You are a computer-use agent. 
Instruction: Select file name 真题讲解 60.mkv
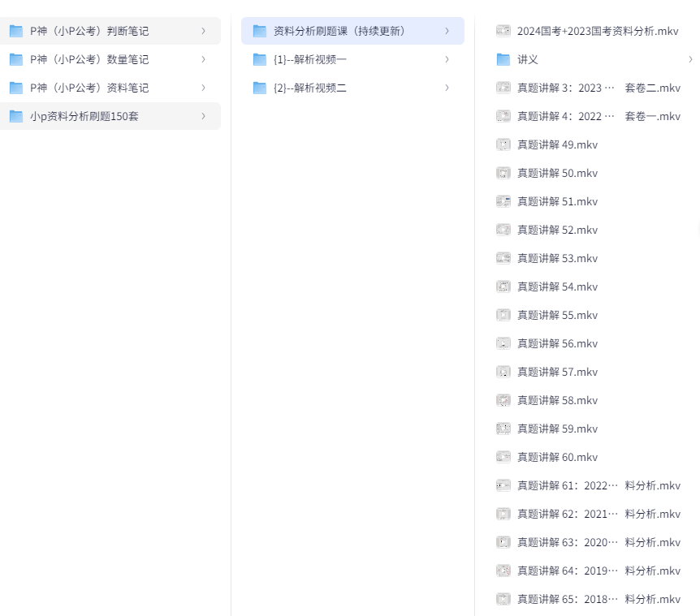(558, 457)
